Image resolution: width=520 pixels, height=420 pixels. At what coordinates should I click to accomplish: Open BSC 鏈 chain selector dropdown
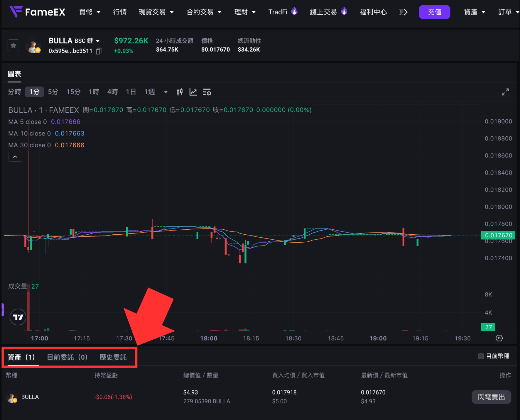click(x=87, y=41)
